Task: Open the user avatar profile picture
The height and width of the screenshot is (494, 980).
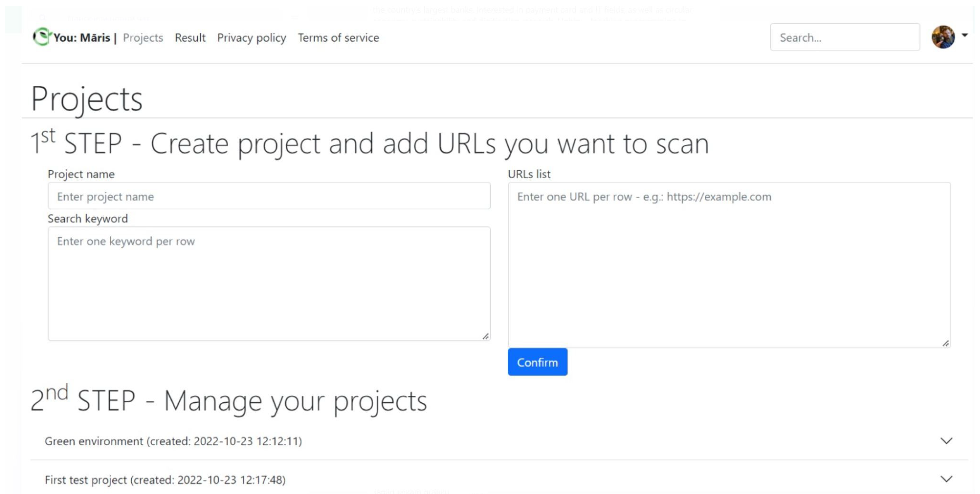Action: click(942, 37)
